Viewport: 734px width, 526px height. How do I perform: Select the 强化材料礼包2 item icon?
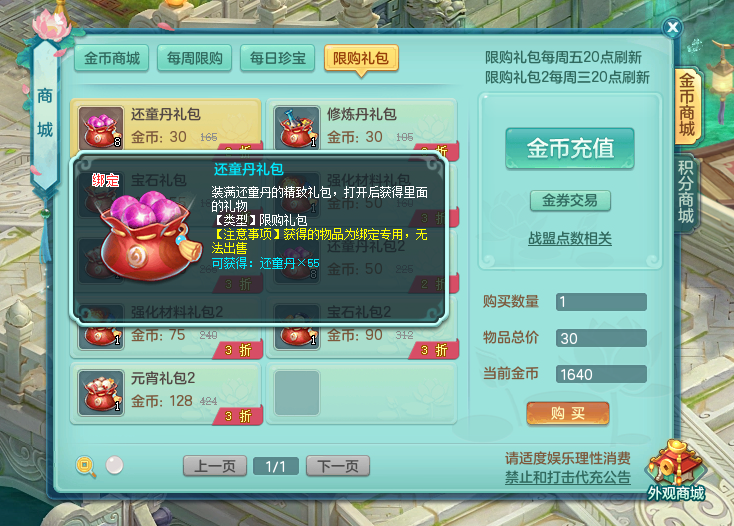(x=101, y=334)
